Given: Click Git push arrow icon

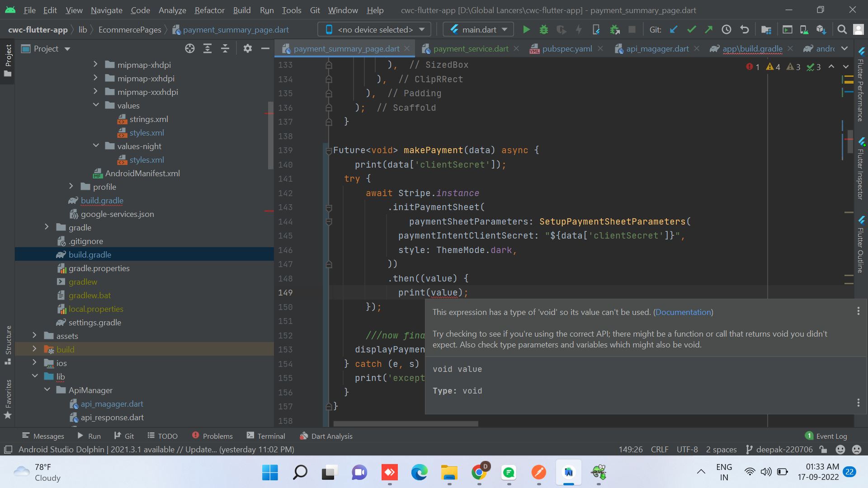Looking at the screenshot, I should pos(709,30).
